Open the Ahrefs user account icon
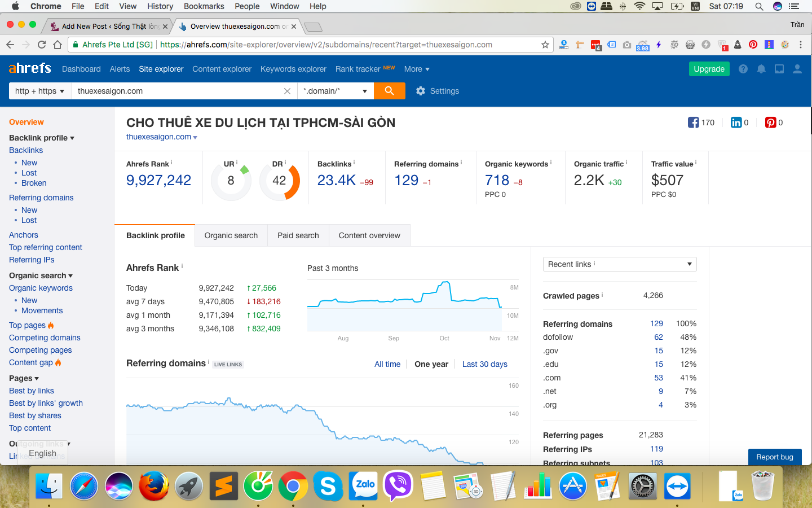This screenshot has height=508, width=812. pos(797,69)
